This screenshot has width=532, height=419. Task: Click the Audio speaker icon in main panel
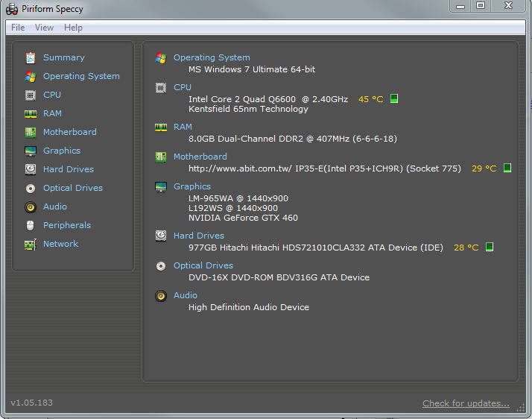pos(161,296)
